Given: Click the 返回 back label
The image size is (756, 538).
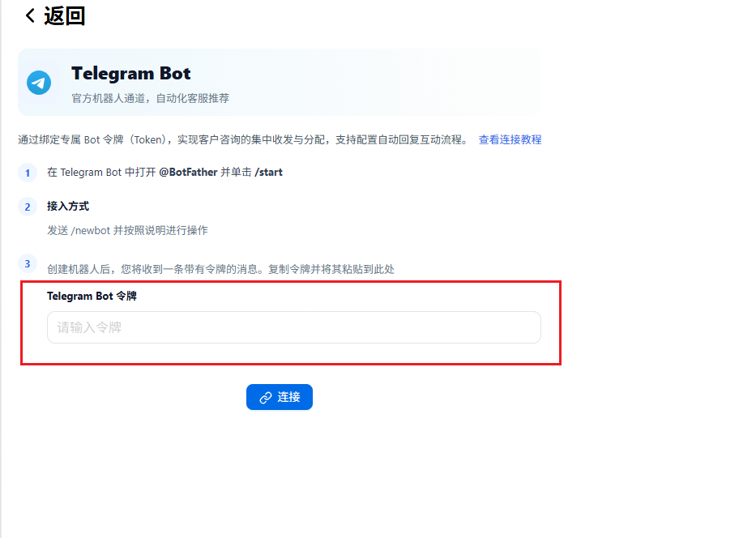Looking at the screenshot, I should (x=65, y=16).
